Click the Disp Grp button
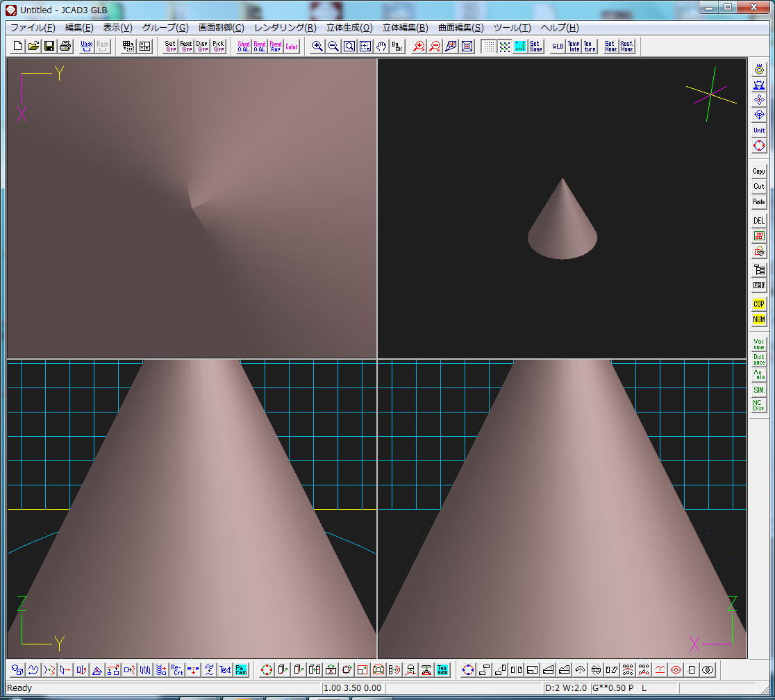 [x=202, y=47]
